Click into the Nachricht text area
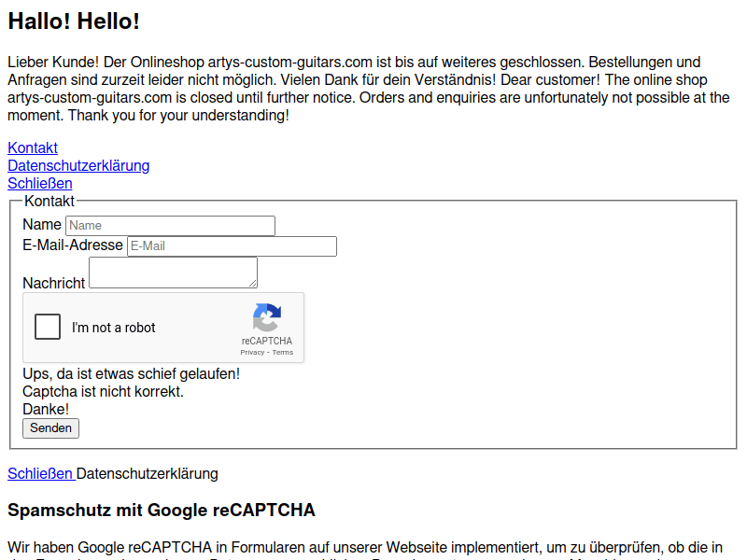 pyautogui.click(x=172, y=273)
